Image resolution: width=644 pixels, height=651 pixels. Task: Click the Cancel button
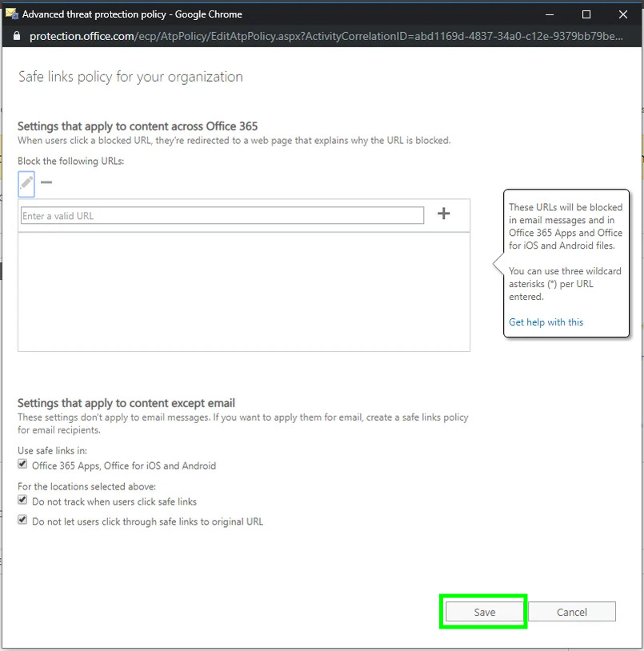point(572,612)
